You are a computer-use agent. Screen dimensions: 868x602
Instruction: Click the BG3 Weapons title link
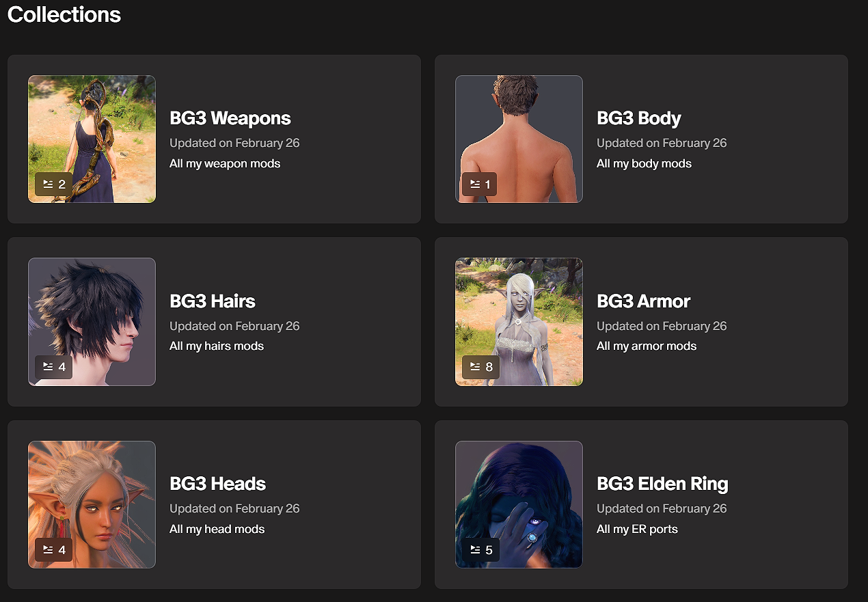[x=230, y=118]
